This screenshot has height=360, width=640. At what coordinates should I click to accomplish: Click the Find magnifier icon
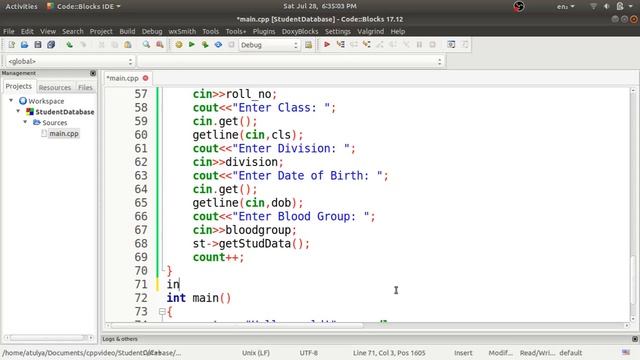pos(146,45)
